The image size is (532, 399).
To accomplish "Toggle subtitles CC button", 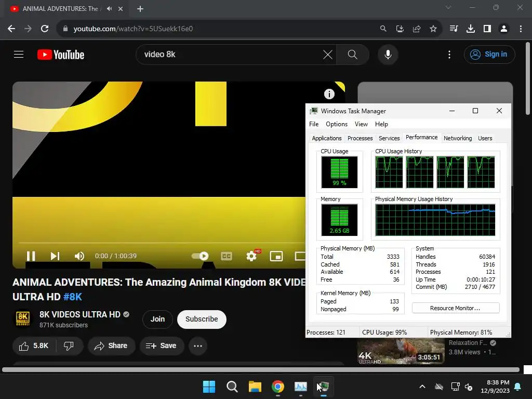I will 227,256.
